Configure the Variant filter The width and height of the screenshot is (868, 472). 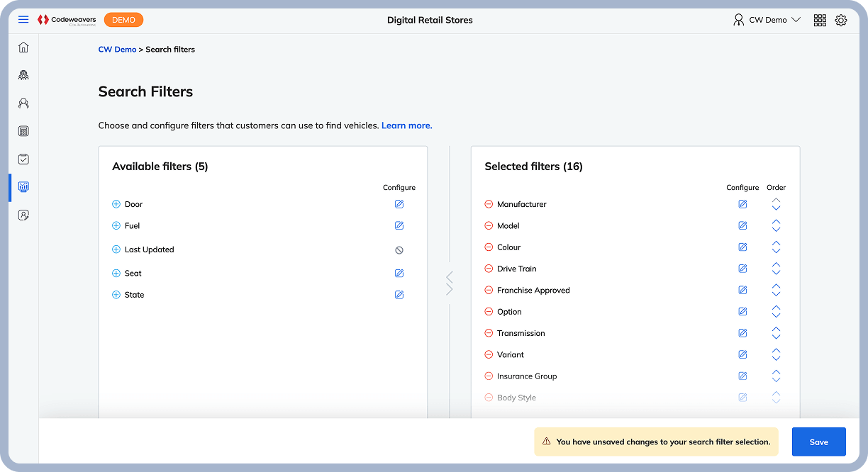[742, 354]
